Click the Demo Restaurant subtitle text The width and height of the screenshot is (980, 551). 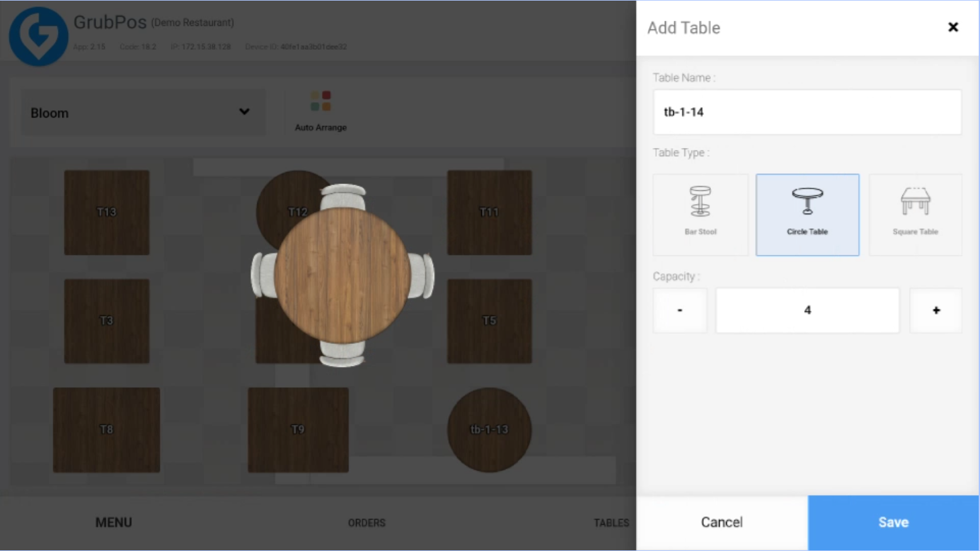pos(192,23)
